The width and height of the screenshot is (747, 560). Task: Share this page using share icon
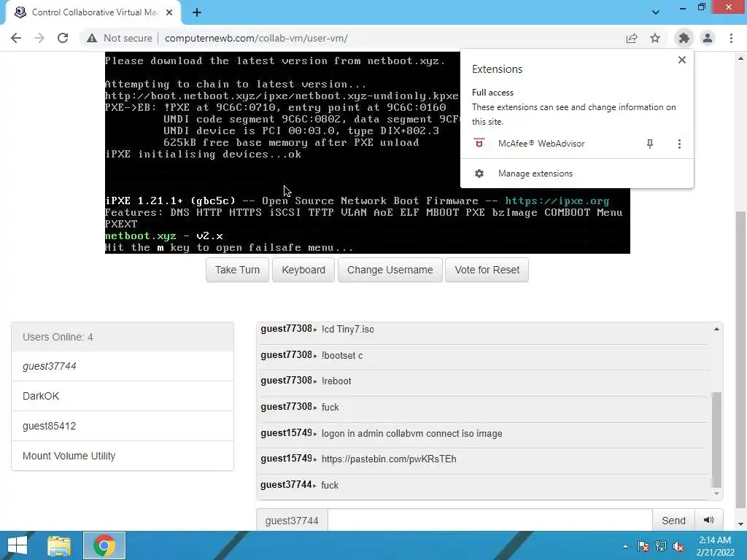(x=632, y=38)
